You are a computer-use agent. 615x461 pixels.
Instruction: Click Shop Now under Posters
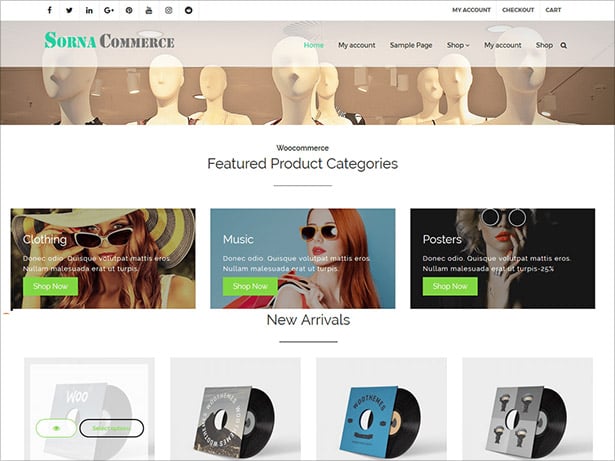[x=450, y=286]
